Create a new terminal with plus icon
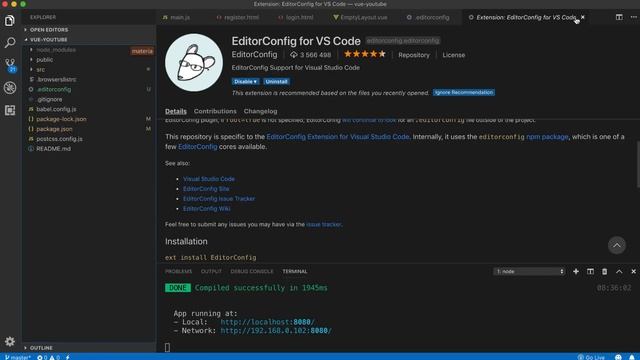Image resolution: width=640 pixels, height=360 pixels. coord(576,271)
